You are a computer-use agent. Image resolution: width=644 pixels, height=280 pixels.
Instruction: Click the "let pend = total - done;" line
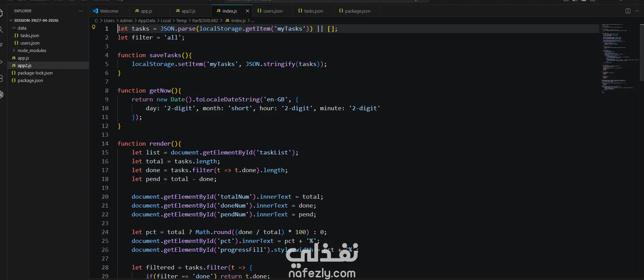pyautogui.click(x=174, y=179)
